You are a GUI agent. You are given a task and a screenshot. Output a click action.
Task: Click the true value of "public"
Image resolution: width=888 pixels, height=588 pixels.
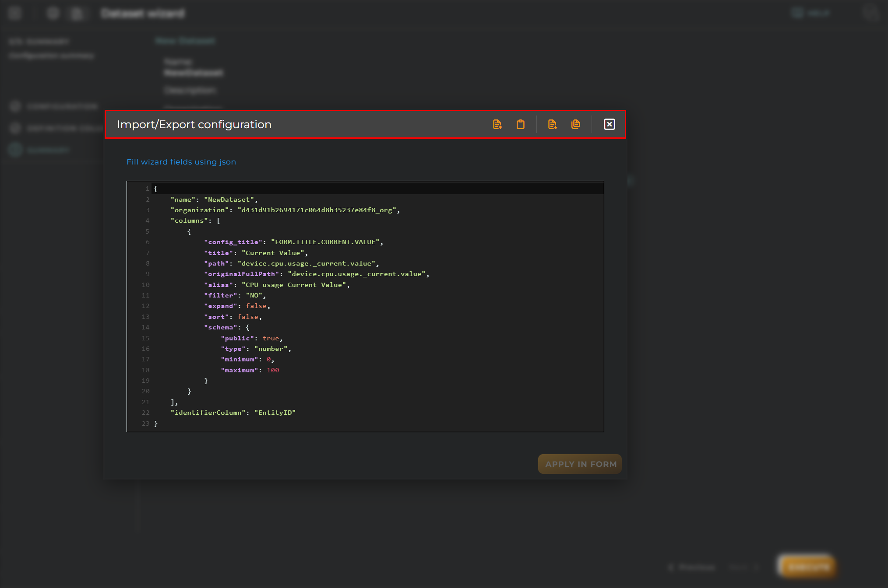pos(271,338)
